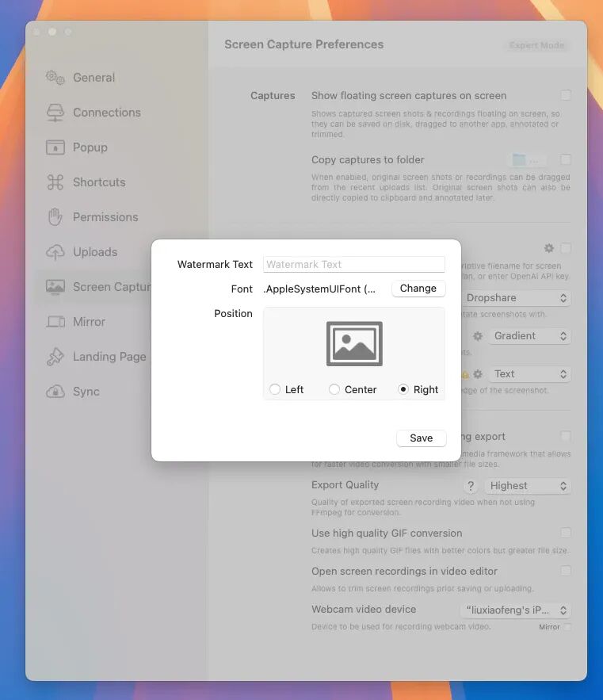The width and height of the screenshot is (603, 700).
Task: Open gear settings next to Gradient dropdown
Action: coord(478,335)
